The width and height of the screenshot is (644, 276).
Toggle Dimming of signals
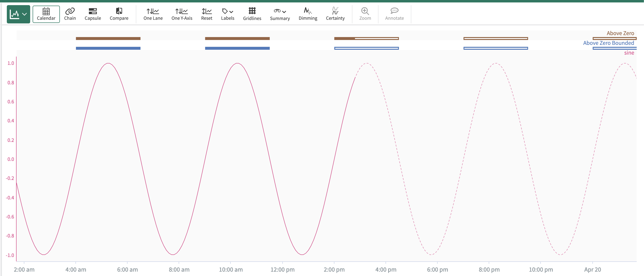point(308,14)
